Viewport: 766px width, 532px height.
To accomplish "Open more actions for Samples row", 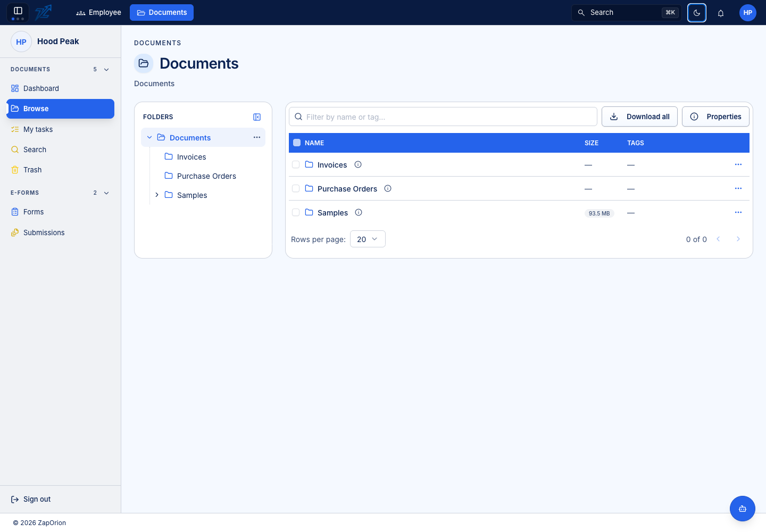I will (x=738, y=212).
